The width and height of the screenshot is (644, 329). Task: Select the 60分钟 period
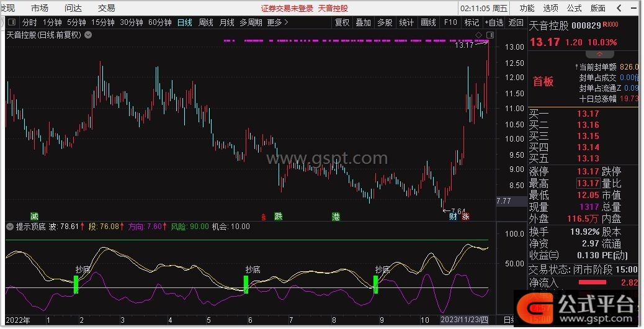(x=160, y=22)
